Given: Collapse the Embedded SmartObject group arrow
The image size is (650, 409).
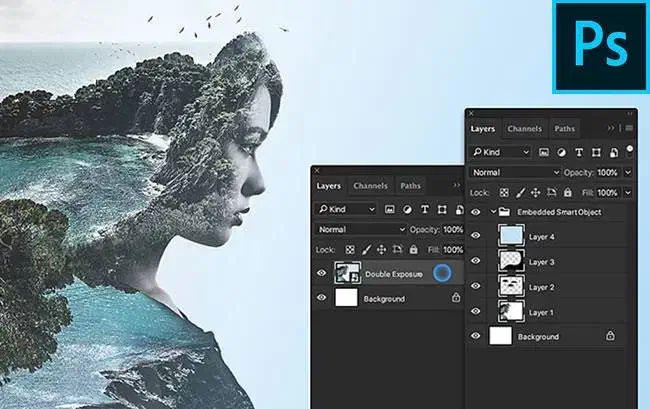Looking at the screenshot, I should coord(492,212).
